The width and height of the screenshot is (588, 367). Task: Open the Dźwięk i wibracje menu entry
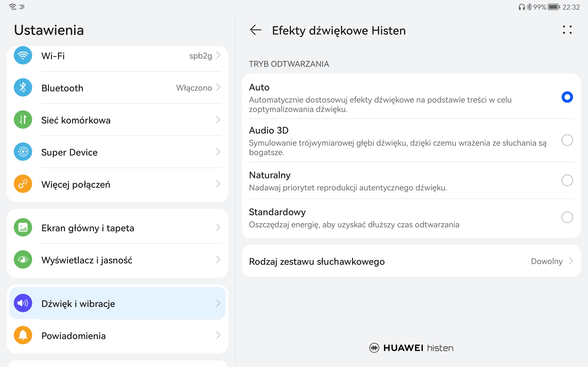point(118,303)
